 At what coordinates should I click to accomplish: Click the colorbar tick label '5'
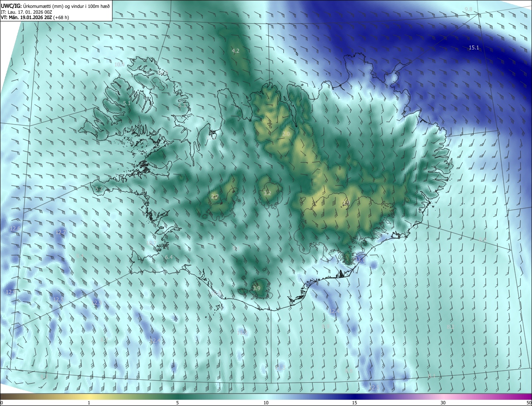[x=177, y=403]
